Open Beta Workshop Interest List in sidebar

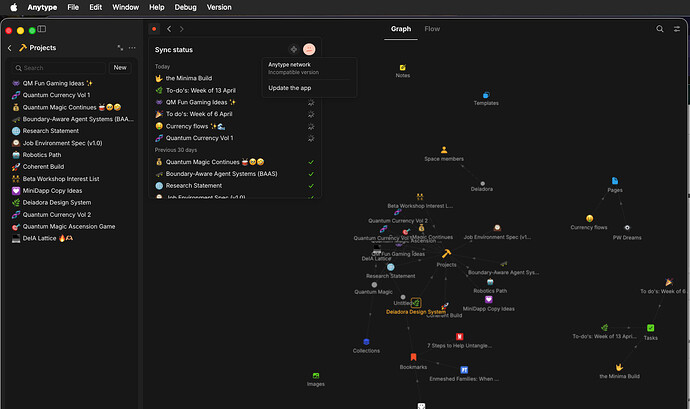click(x=73, y=179)
